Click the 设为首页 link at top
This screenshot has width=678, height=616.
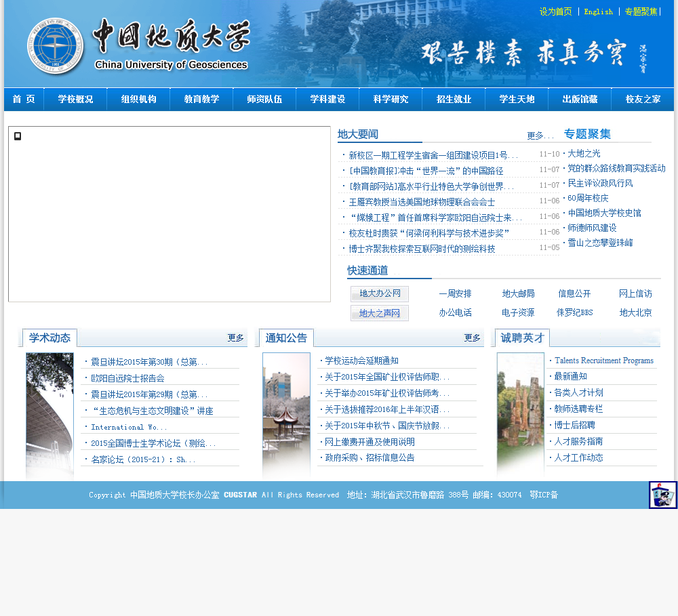click(x=556, y=12)
